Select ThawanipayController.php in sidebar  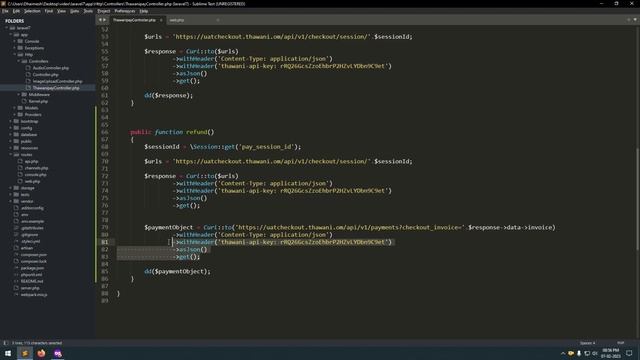click(x=56, y=88)
